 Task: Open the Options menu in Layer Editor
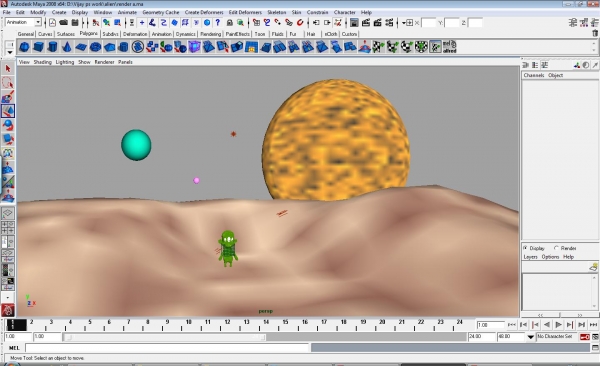tap(550, 257)
